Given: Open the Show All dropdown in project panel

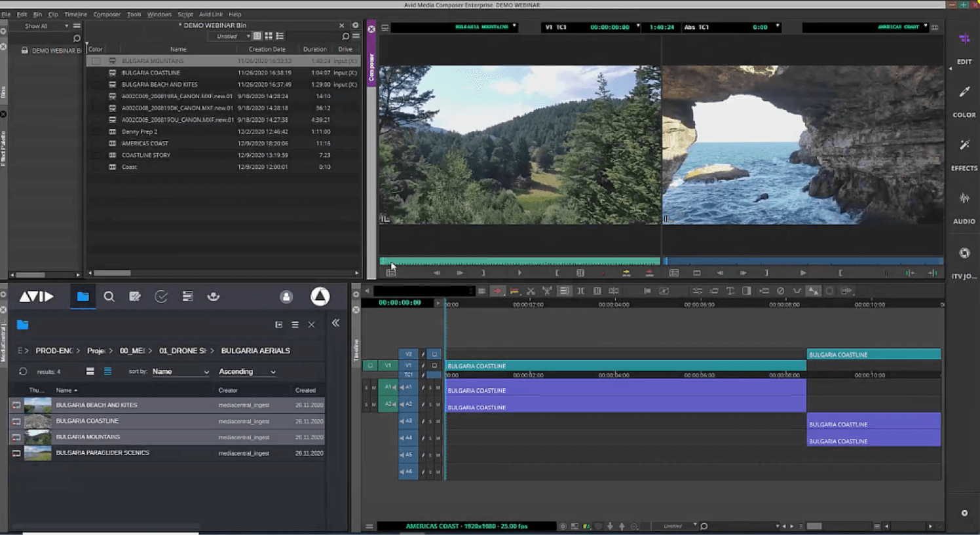Looking at the screenshot, I should (x=45, y=26).
